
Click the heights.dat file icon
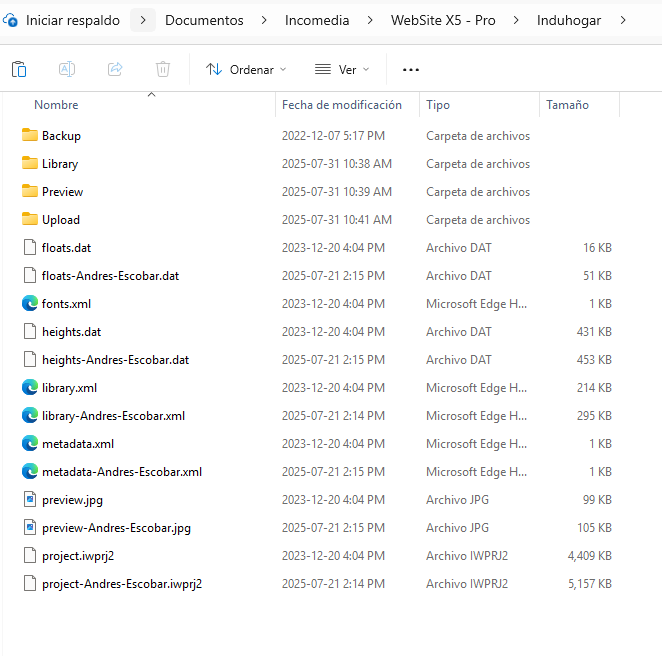pos(30,331)
